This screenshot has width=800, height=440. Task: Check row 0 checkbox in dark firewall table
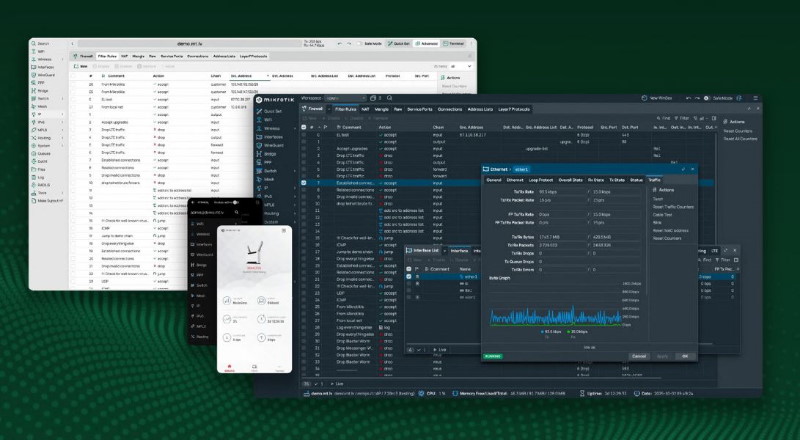point(304,135)
